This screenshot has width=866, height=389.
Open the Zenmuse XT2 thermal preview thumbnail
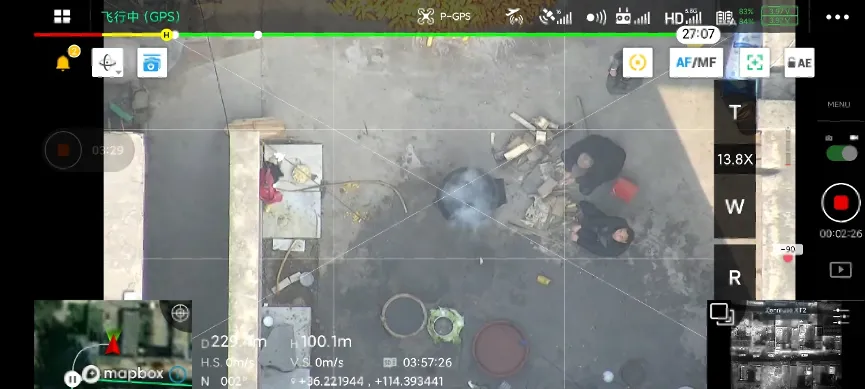coord(785,344)
